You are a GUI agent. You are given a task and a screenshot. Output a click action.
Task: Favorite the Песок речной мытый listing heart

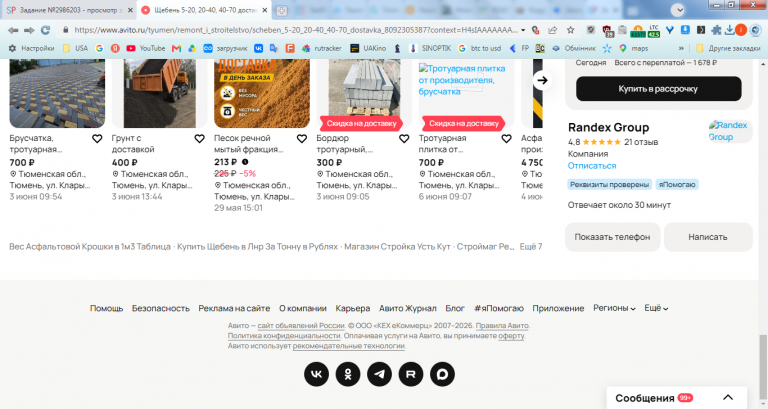click(x=302, y=139)
